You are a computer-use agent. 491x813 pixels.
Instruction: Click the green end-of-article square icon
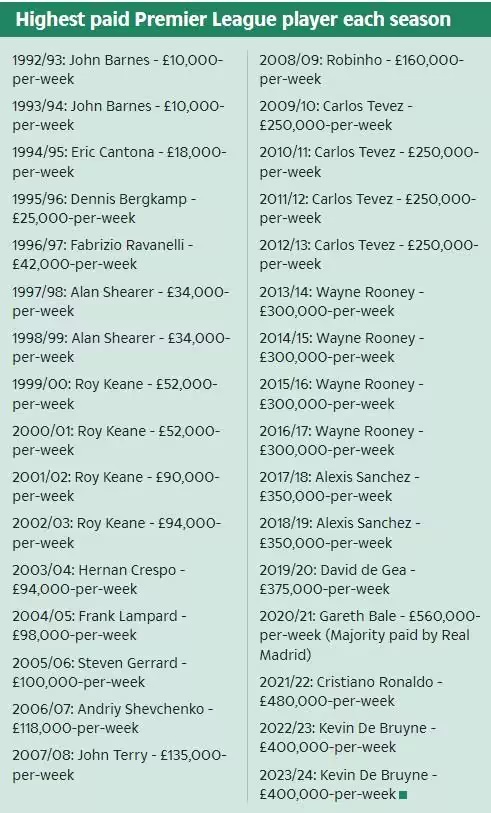(404, 794)
